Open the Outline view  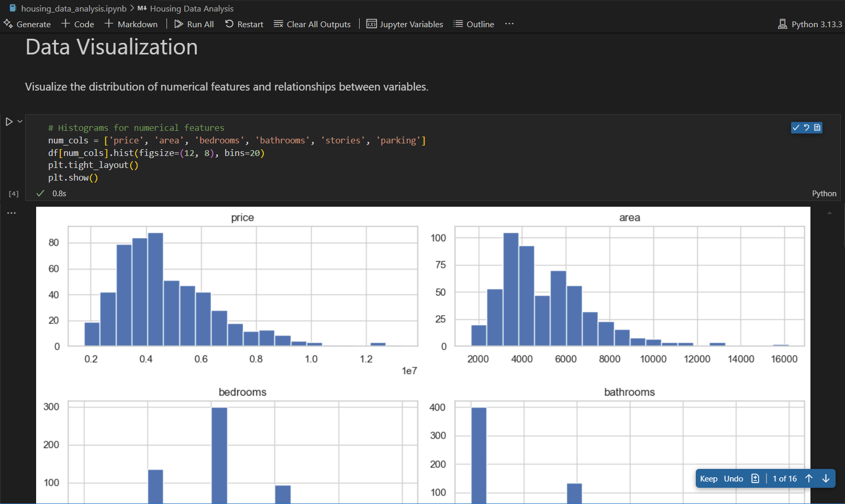(x=458, y=24)
